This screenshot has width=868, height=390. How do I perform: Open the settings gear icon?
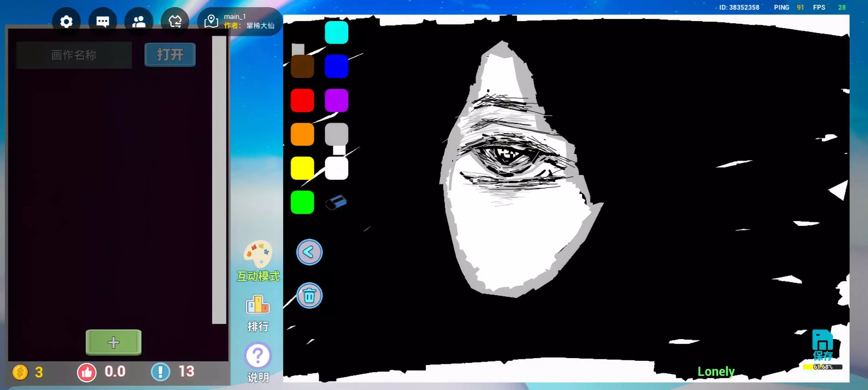[66, 22]
